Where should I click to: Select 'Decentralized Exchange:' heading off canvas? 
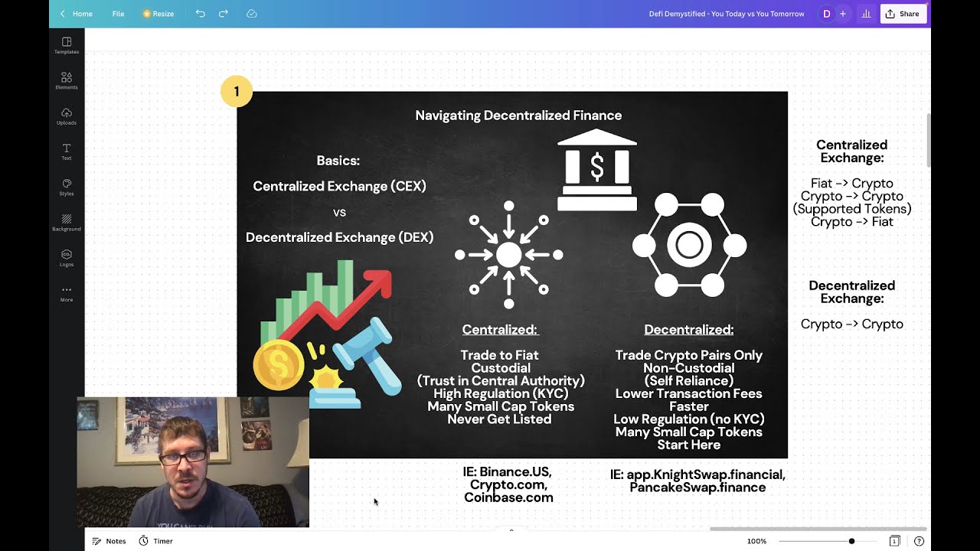tap(852, 292)
